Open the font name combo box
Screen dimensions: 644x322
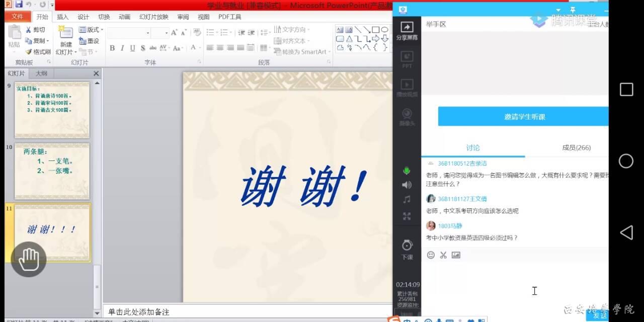coord(129,33)
